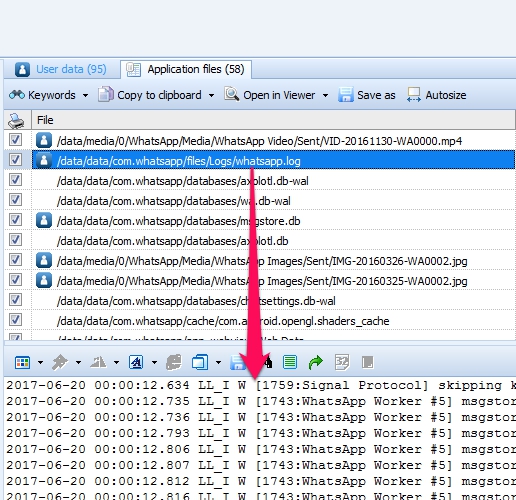The width and height of the screenshot is (516, 500).
Task: Click the Copy to clipboard button
Action: [x=150, y=95]
